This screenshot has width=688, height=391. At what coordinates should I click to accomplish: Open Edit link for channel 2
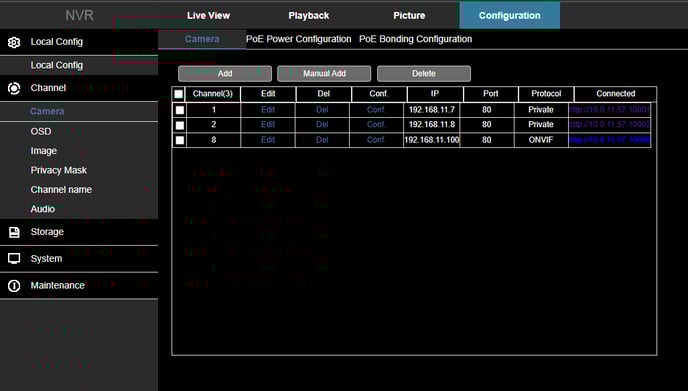[x=268, y=125]
